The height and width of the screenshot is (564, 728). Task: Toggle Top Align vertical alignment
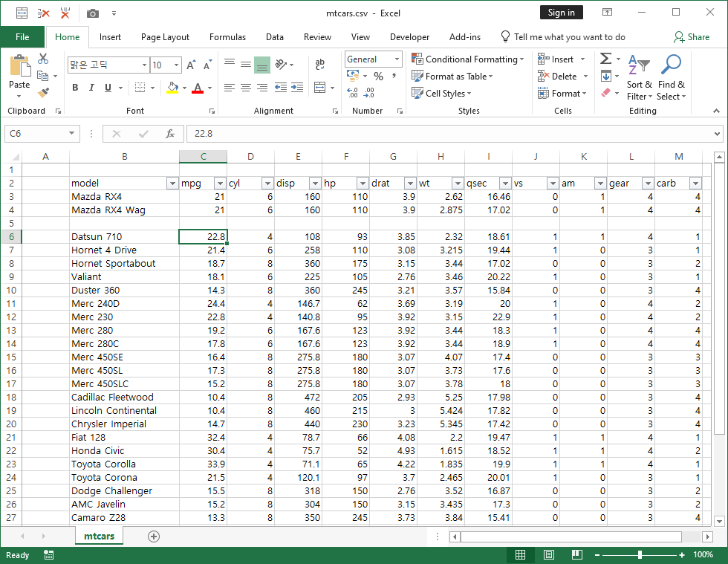pos(229,64)
